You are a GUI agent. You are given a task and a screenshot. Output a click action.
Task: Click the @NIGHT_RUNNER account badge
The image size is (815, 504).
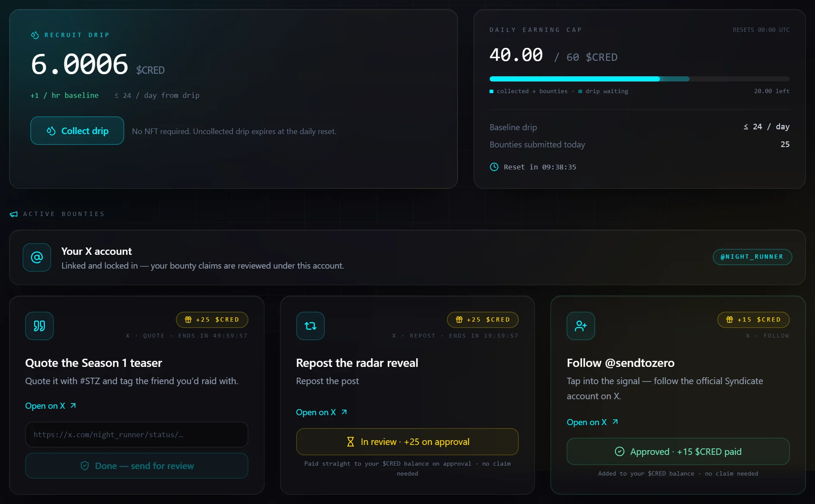[752, 257]
